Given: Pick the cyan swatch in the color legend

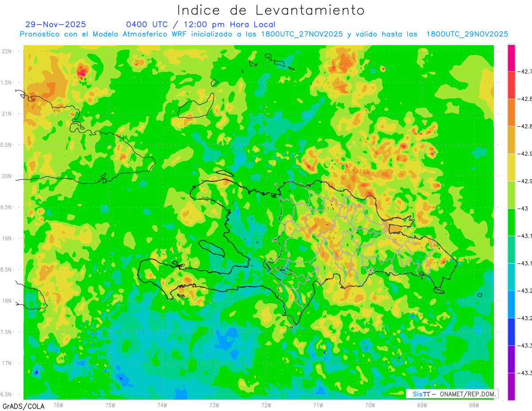Looking at the screenshot, I should [x=511, y=277].
